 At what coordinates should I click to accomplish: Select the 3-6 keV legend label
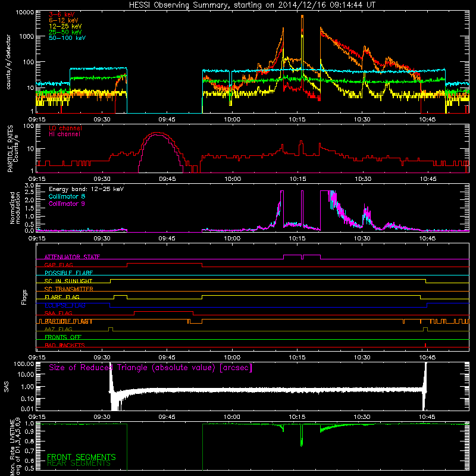(62, 14)
